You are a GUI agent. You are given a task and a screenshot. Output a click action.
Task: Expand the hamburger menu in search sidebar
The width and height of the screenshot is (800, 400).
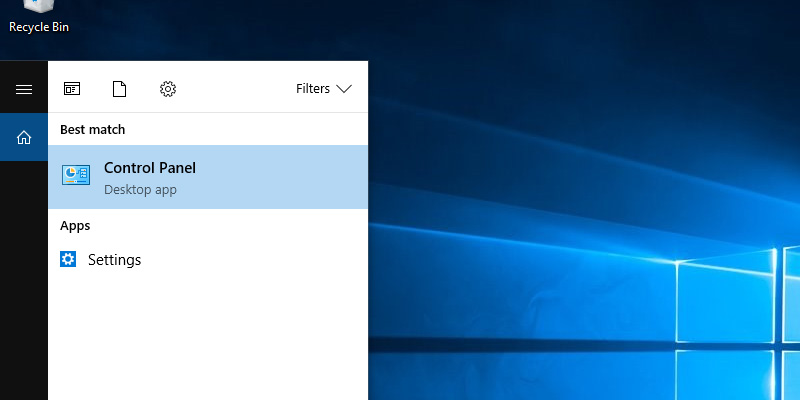(x=24, y=89)
